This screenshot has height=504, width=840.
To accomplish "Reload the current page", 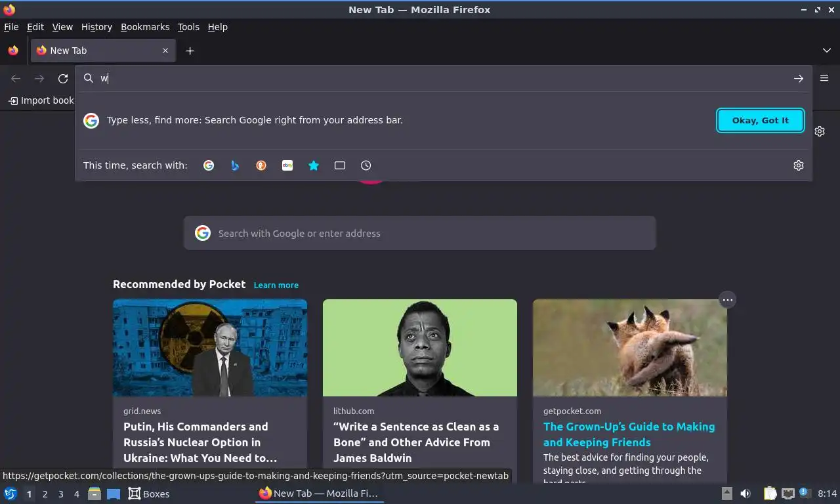I will point(63,79).
